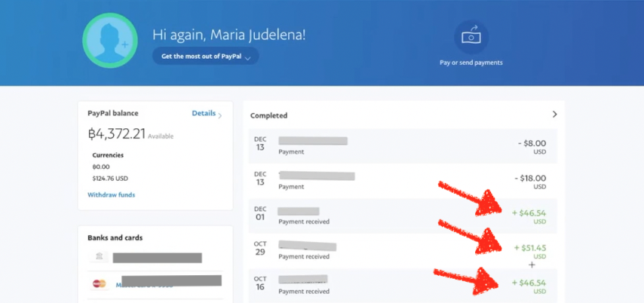
Task: Click the Banks and cards heading
Action: 115,237
